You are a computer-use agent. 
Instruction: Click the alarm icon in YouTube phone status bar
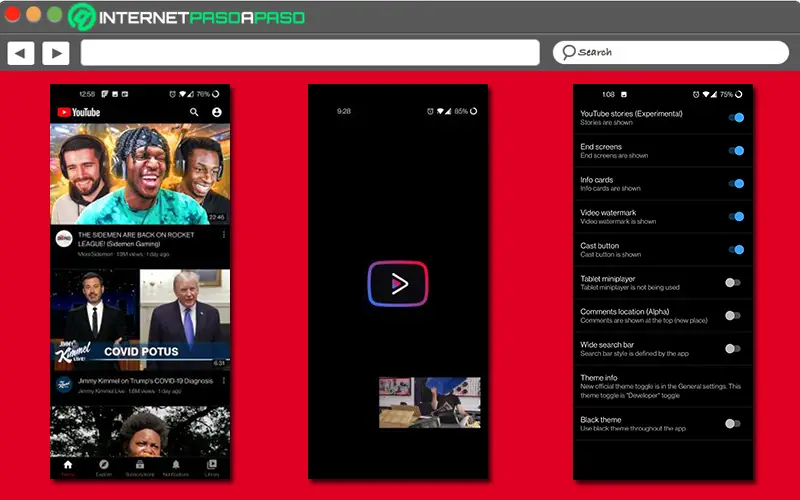pos(172,94)
